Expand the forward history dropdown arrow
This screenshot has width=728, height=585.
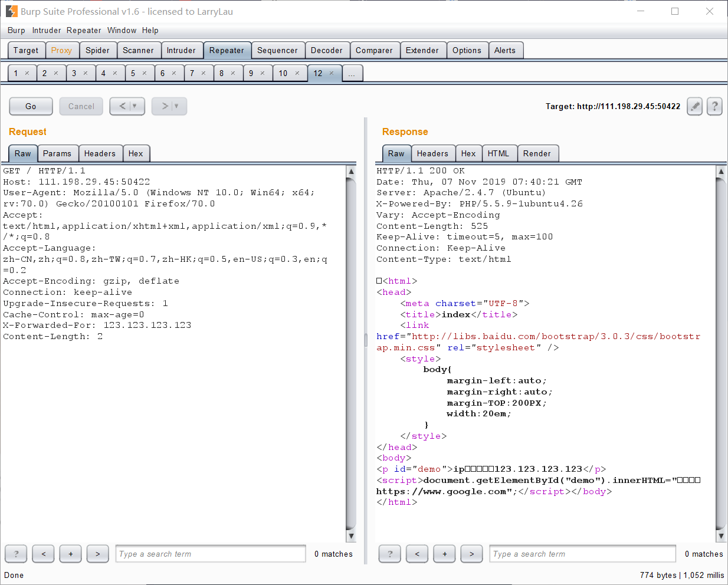click(x=176, y=106)
